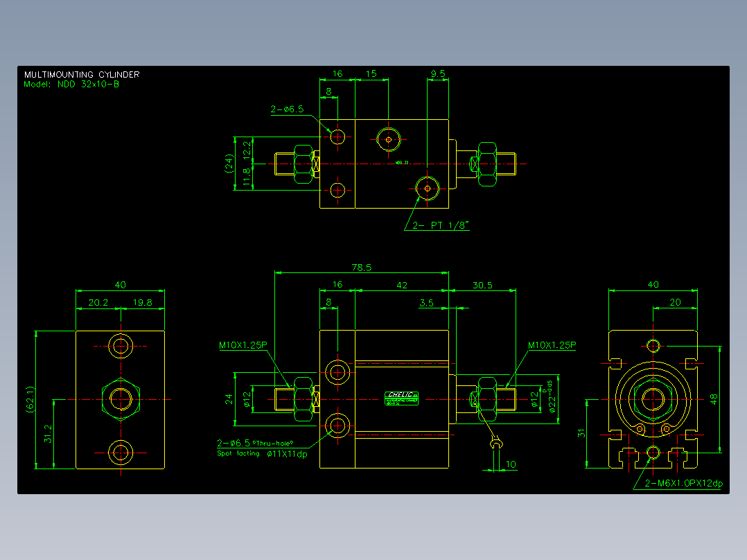Click the 20 dimension value

point(675,302)
